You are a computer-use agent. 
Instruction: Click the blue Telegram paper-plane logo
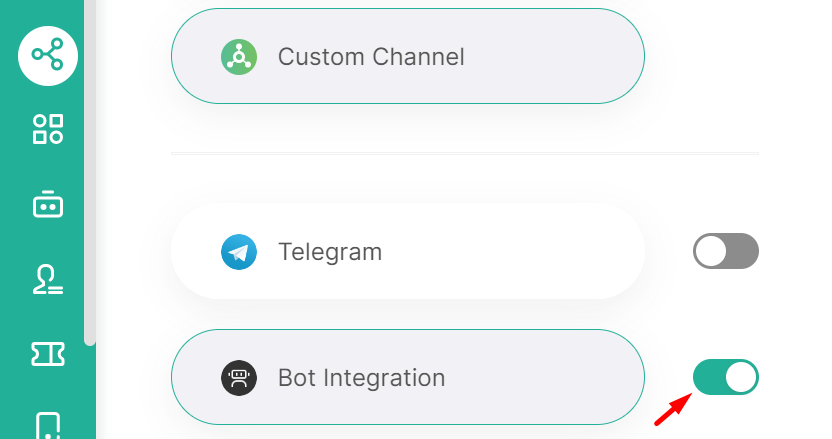click(239, 251)
